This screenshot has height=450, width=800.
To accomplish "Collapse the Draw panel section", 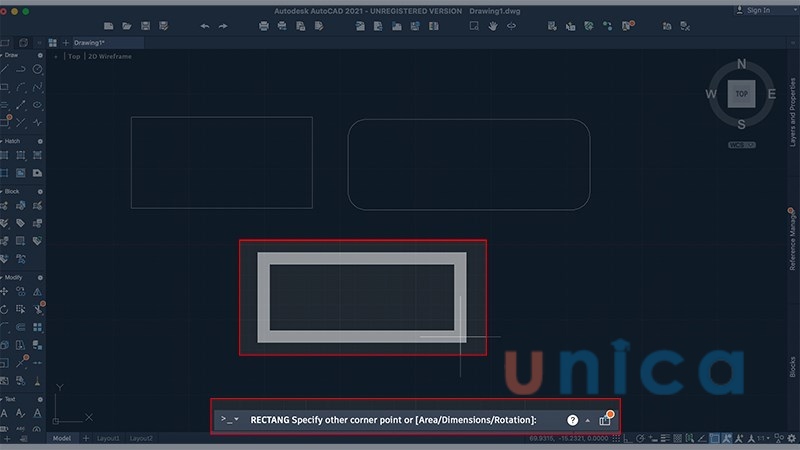I will (2, 55).
